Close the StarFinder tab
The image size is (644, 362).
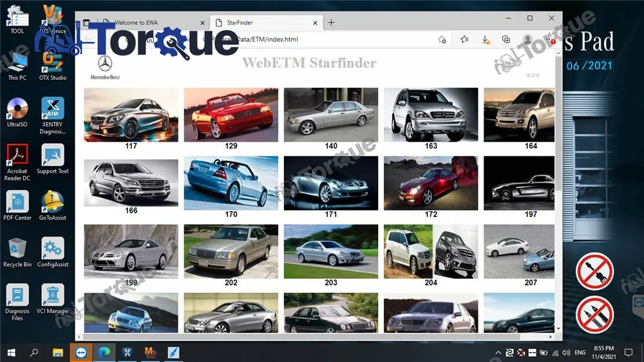pos(315,23)
